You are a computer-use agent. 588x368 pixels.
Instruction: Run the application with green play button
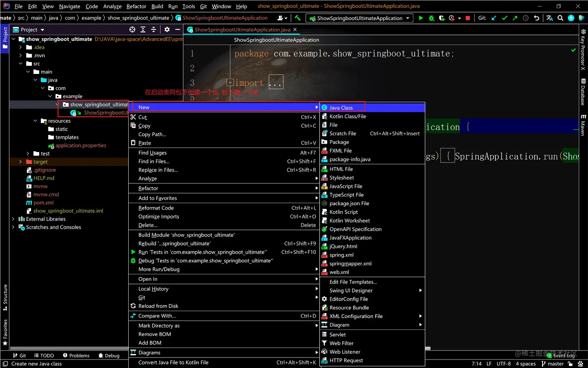pyautogui.click(x=420, y=18)
